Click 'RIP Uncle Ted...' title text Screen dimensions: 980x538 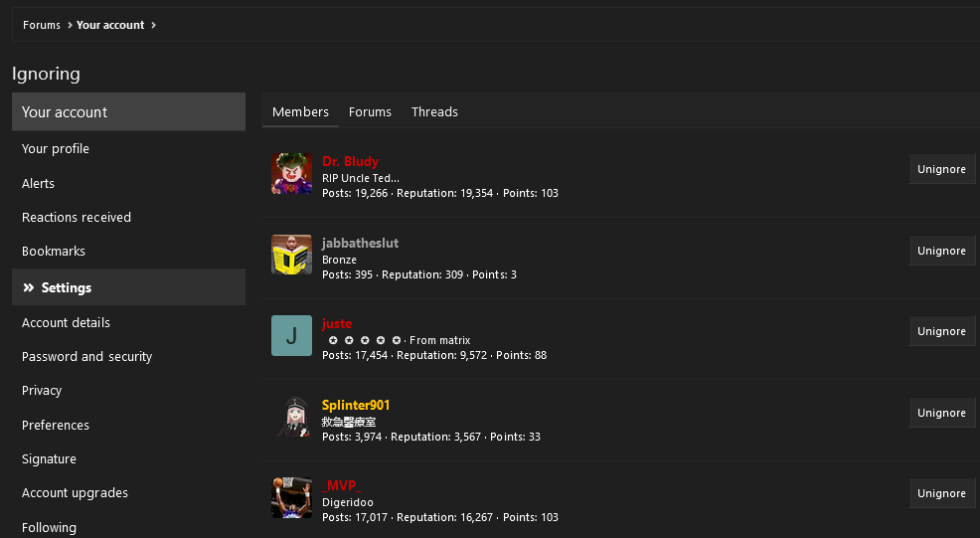(361, 178)
